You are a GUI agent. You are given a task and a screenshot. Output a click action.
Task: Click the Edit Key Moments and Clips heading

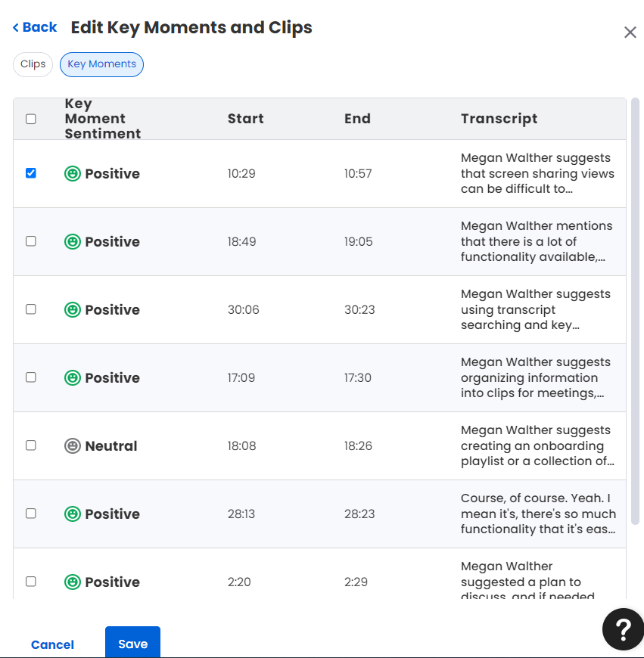pos(191,28)
